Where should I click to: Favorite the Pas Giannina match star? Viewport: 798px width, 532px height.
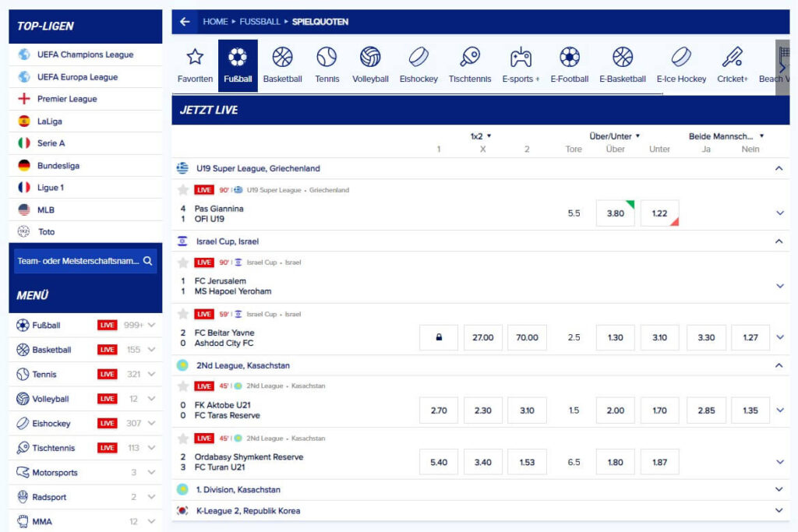pyautogui.click(x=183, y=190)
